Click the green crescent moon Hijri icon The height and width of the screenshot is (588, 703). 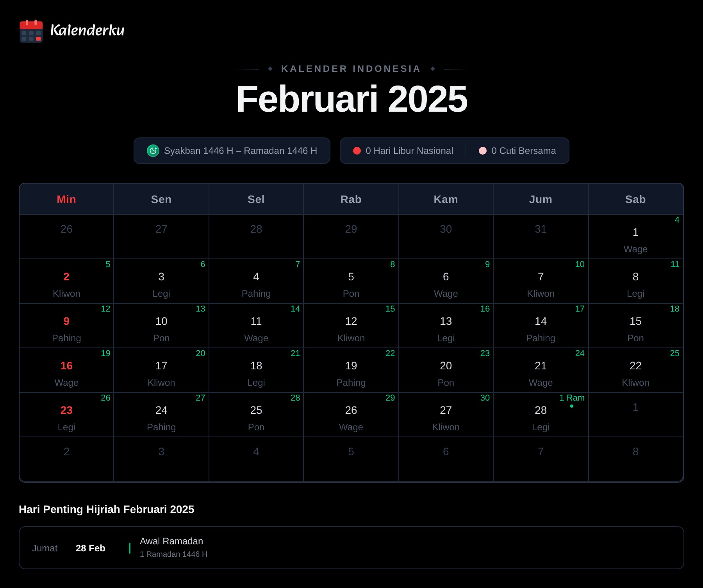153,151
